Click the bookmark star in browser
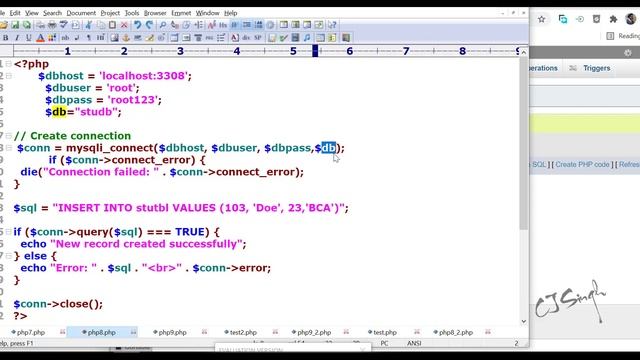640x360 pixels. pyautogui.click(x=542, y=19)
